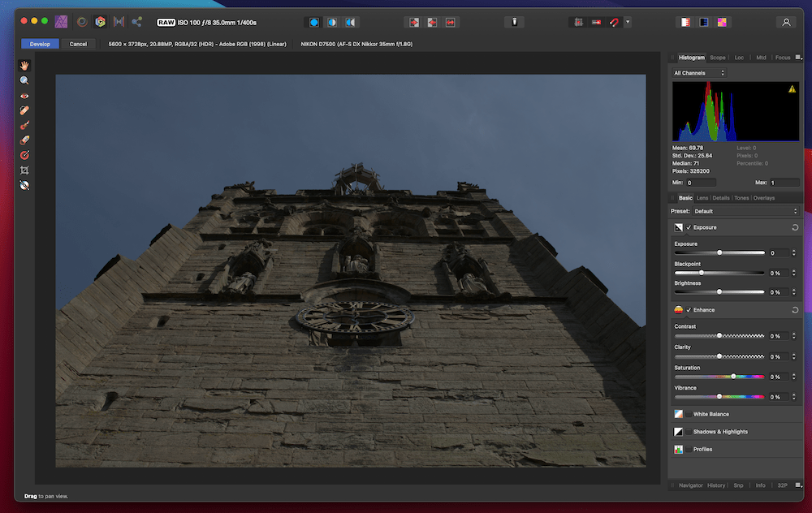The width and height of the screenshot is (812, 513).
Task: Choose the Repair band-aid tool
Action: click(24, 110)
